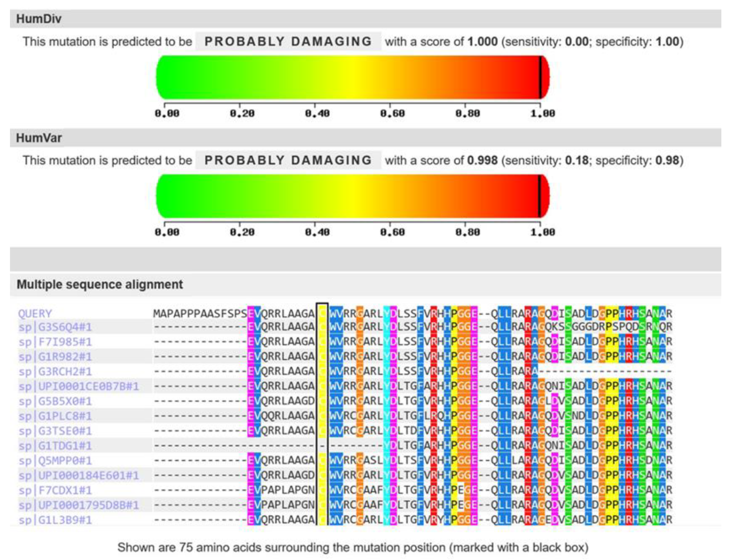Click the sp|G1R982#1 alignment entry
This screenshot has width=731, height=560.
[55, 357]
